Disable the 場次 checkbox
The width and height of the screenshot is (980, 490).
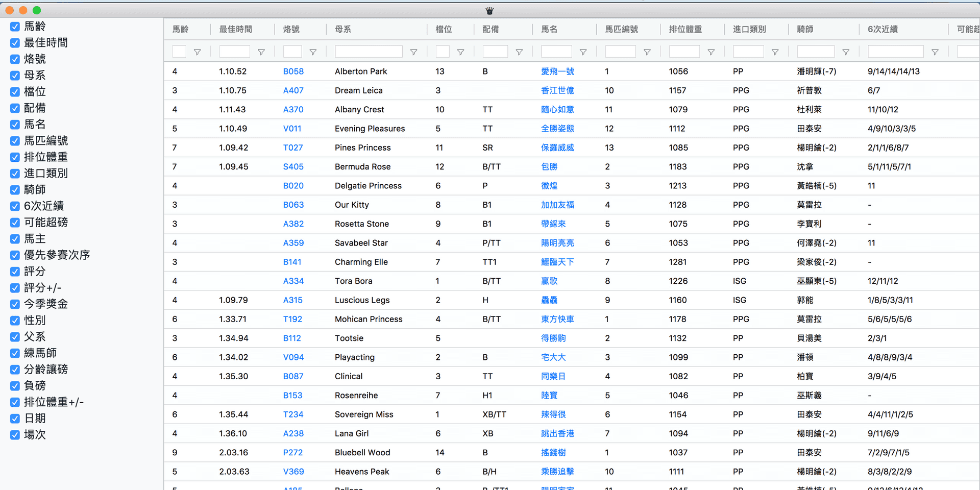(14, 435)
